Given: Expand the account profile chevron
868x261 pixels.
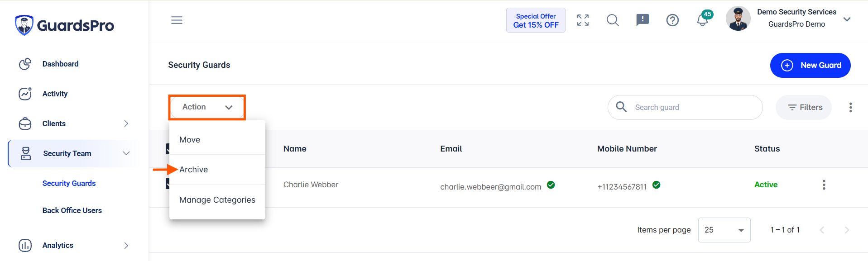Looking at the screenshot, I should coord(847,19).
